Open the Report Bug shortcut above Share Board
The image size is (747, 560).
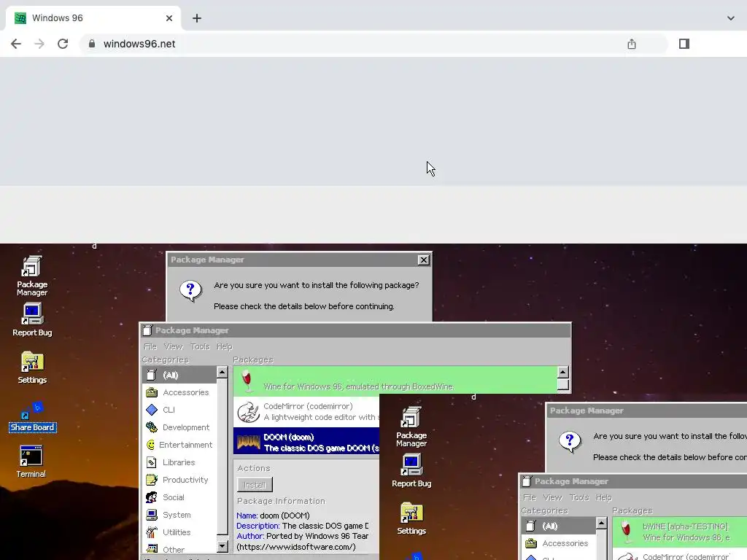[32, 320]
